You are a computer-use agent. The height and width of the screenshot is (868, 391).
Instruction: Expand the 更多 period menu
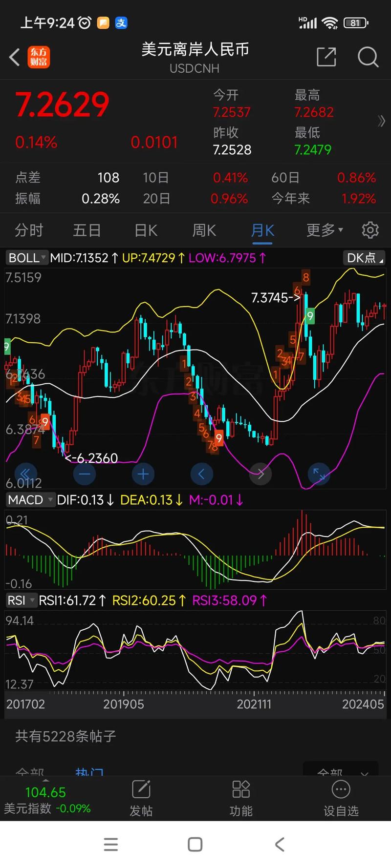coord(325,230)
